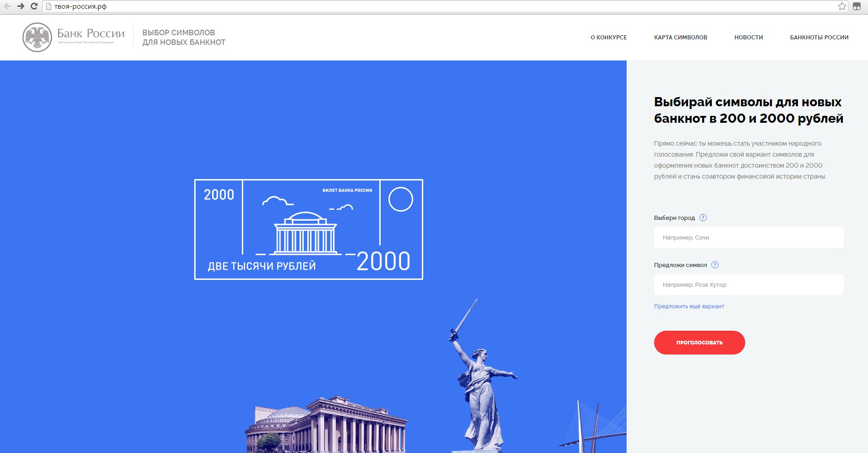Bookmark the page using the star icon
868x453 pixels.
point(842,6)
